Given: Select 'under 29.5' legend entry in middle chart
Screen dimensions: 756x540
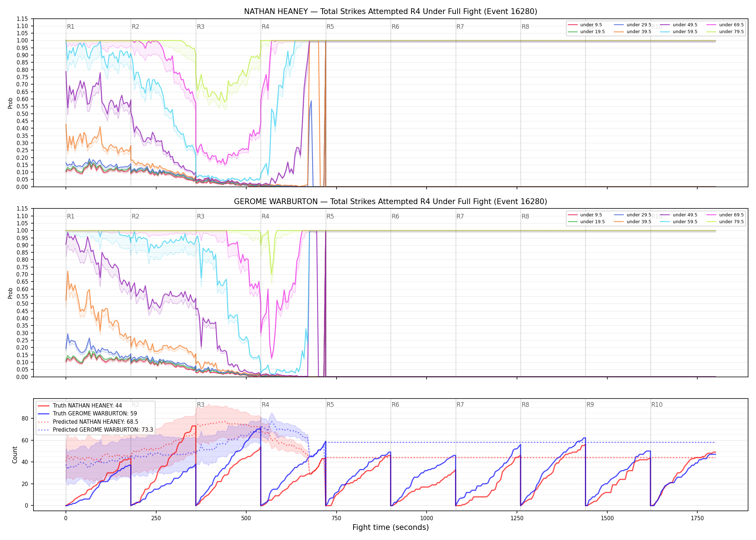Looking at the screenshot, I should pyautogui.click(x=633, y=215).
